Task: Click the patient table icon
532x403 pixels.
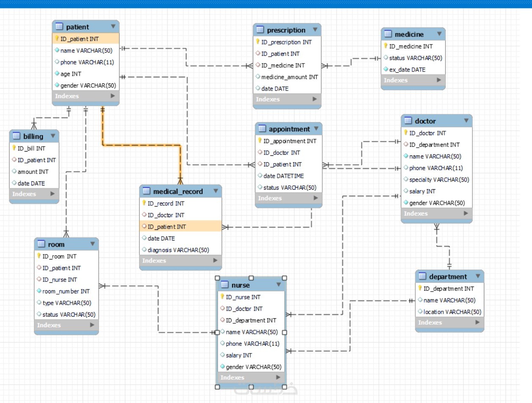Action: click(x=59, y=27)
